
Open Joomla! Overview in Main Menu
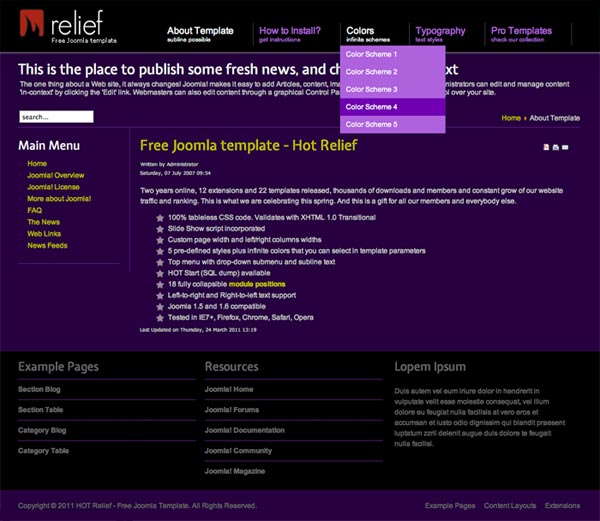click(x=56, y=176)
